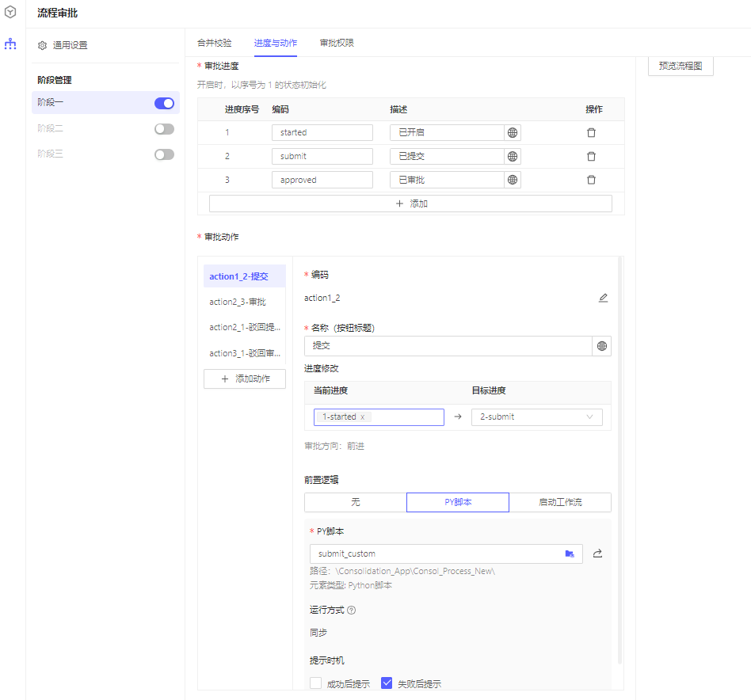This screenshot has width=751, height=700.
Task: Open the 当前进度 multi-select field
Action: (404, 417)
